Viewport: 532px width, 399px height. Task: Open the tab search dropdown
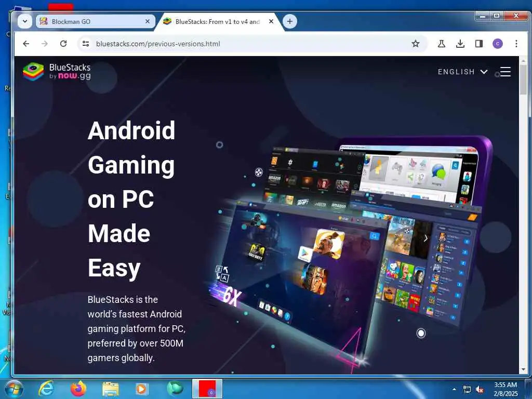pyautogui.click(x=25, y=21)
